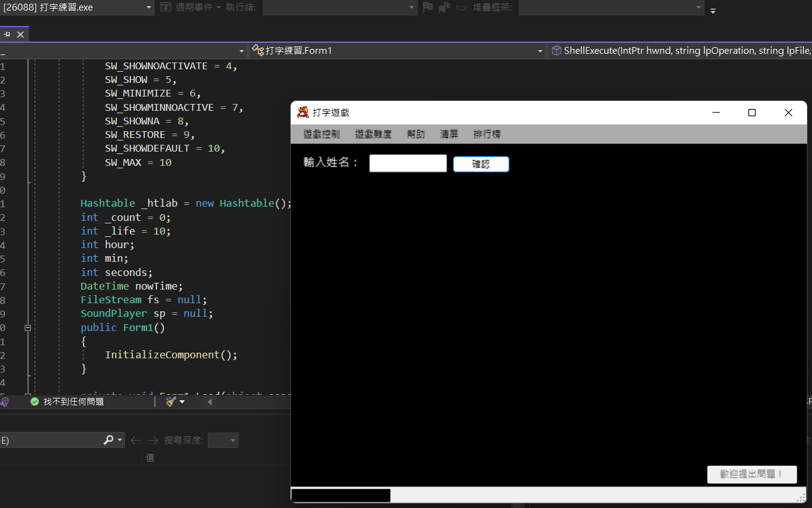Click the green no-issues checkmark icon

coord(35,402)
